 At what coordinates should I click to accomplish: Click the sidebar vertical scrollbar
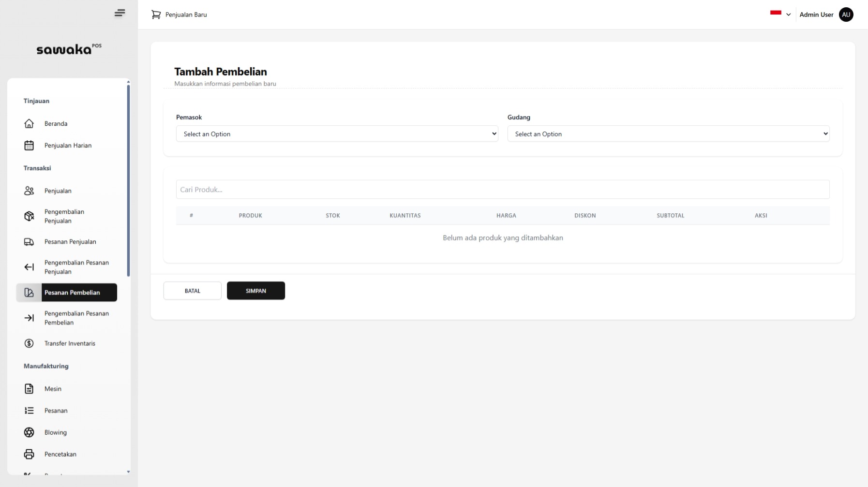tap(128, 180)
